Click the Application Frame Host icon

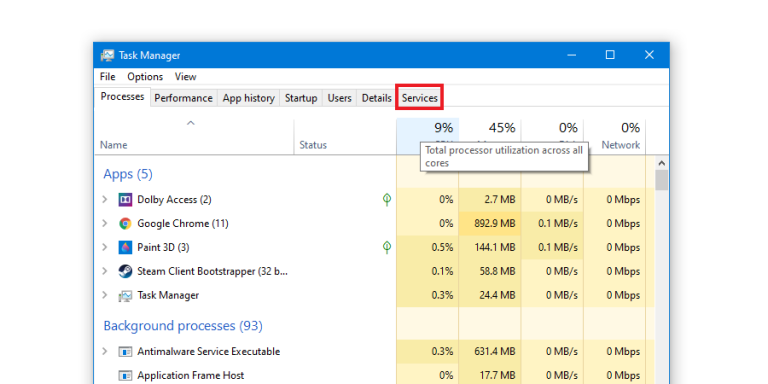click(x=125, y=376)
